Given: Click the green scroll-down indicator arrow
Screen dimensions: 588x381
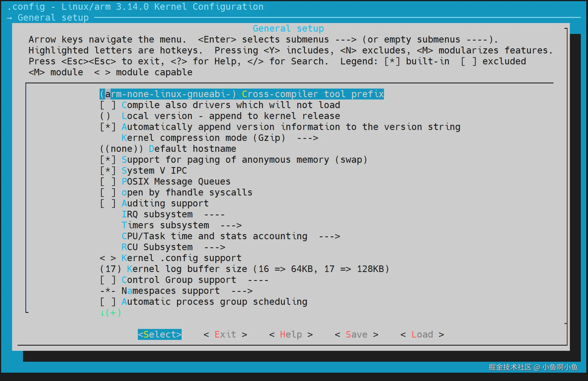Looking at the screenshot, I should pos(102,313).
